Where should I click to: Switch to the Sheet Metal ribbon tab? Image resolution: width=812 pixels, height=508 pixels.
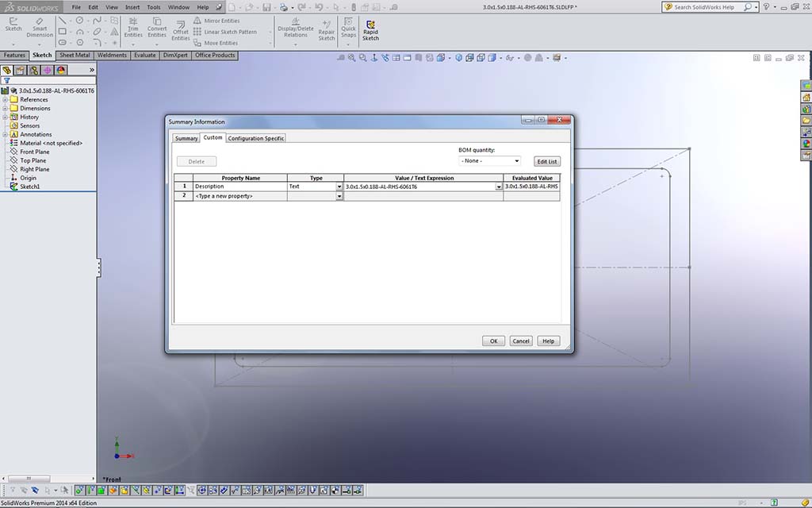click(75, 56)
